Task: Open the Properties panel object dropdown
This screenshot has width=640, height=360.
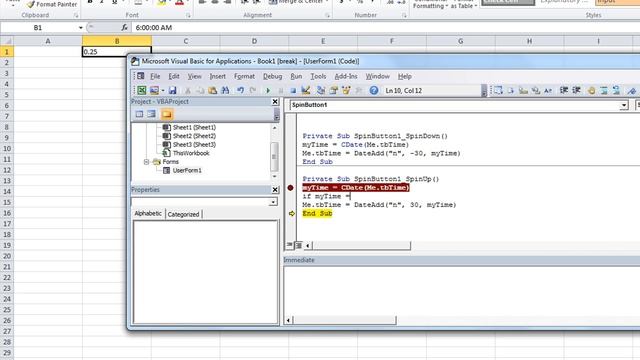Action: tap(273, 202)
